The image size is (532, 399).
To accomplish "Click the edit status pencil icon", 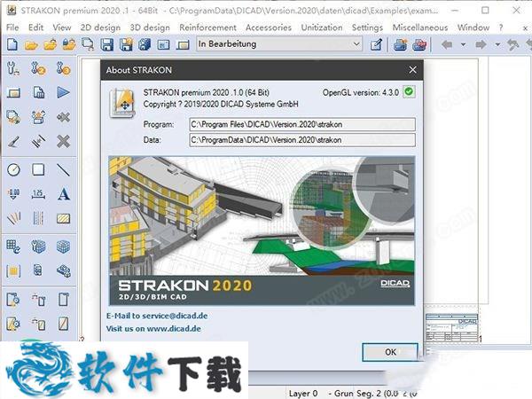I will 376,44.
